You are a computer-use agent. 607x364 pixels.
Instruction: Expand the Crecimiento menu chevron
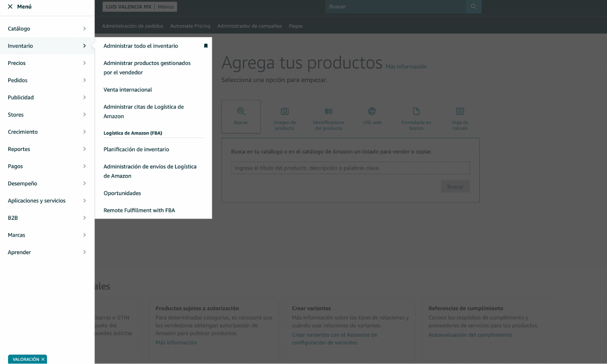(x=84, y=131)
